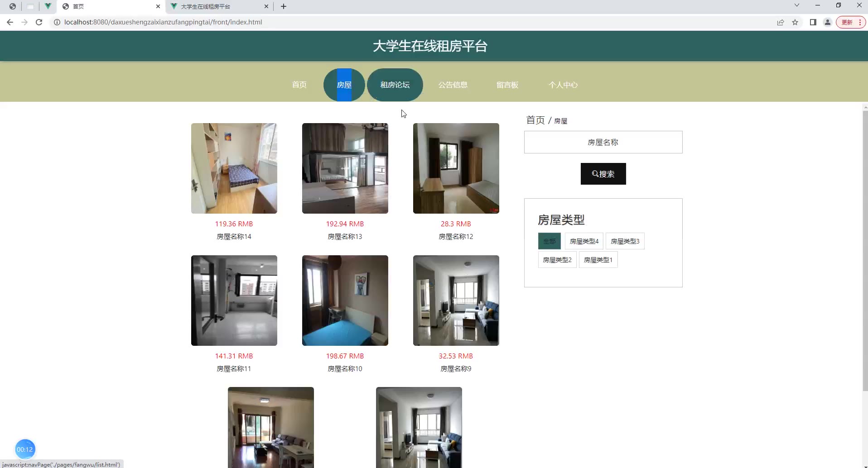Filter by 房屋类型4

pyautogui.click(x=584, y=241)
